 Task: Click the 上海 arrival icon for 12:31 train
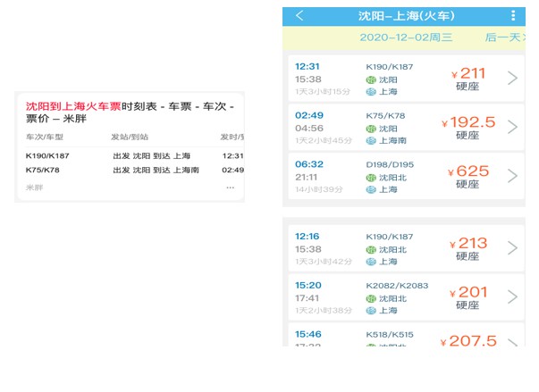371,92
